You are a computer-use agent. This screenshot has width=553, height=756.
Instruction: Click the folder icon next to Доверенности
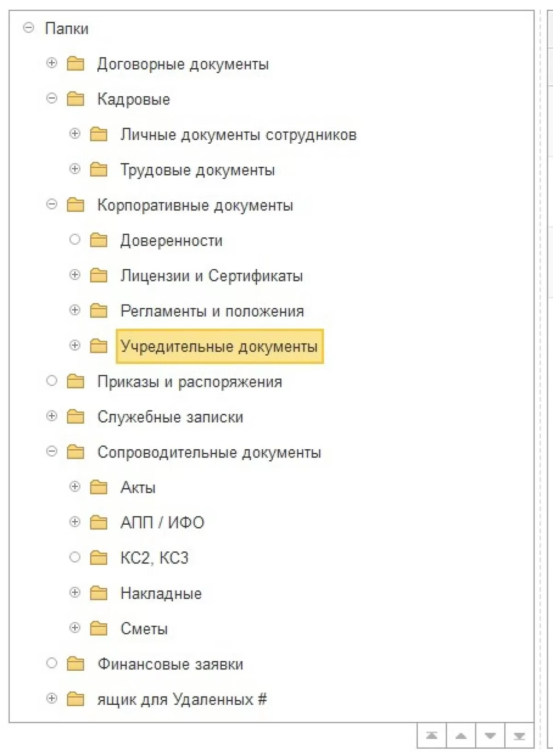pos(99,240)
